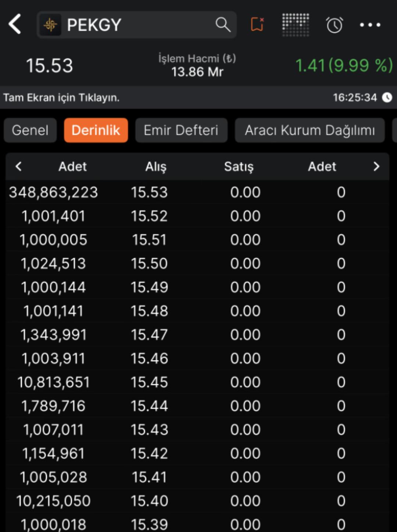This screenshot has height=532, width=397.
Task: Tap the clock icon beside 16:25:34
Action: 387,97
